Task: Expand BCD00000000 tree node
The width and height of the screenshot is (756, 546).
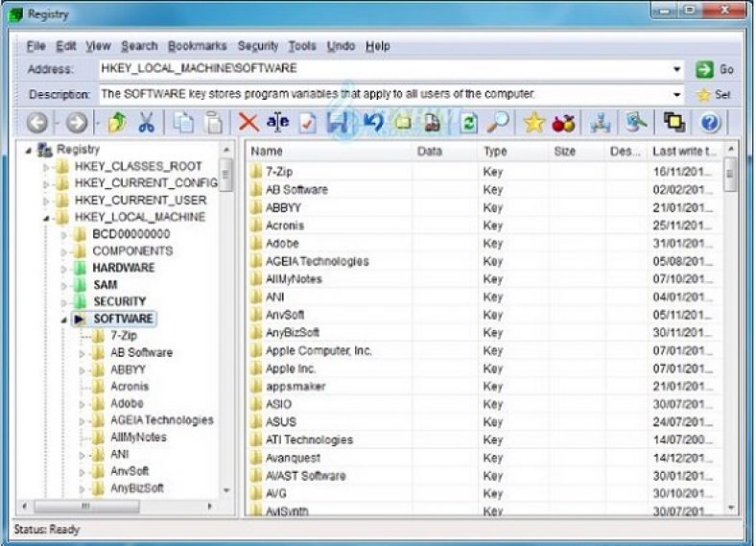Action: click(63, 235)
